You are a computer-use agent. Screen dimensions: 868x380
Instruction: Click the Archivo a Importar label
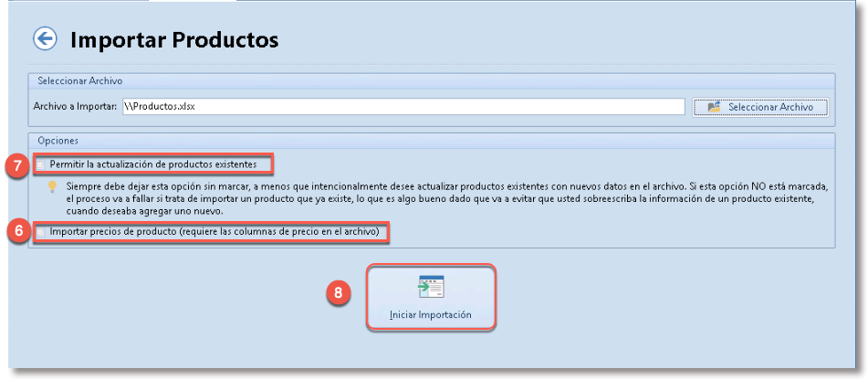75,107
